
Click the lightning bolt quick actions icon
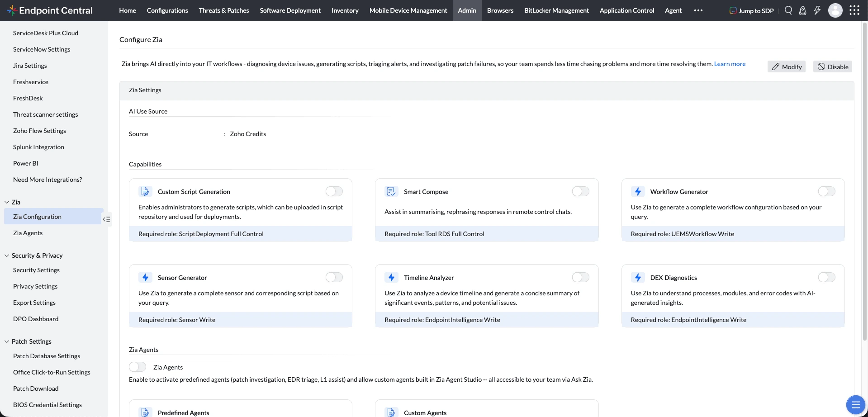pyautogui.click(x=817, y=10)
